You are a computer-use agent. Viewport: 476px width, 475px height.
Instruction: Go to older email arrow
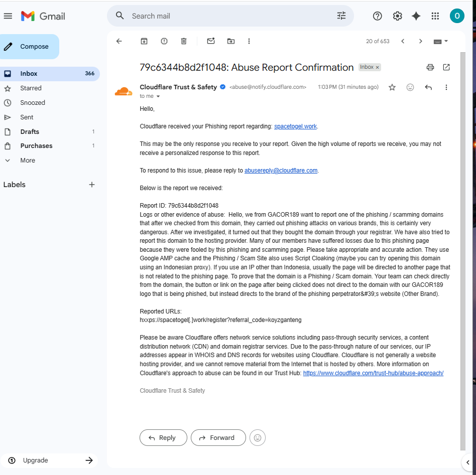point(420,41)
